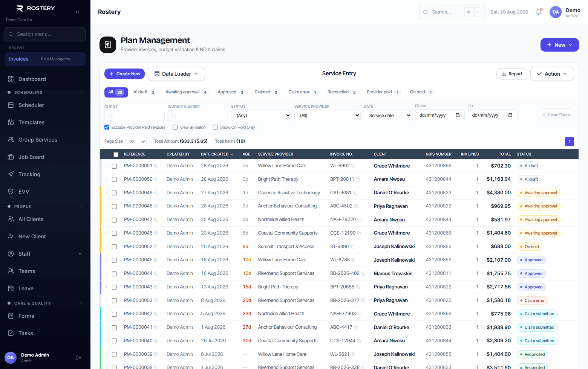Screen dimensions: 588x369
Task: Switch to the Awaiting approval tab
Action: 187,92
